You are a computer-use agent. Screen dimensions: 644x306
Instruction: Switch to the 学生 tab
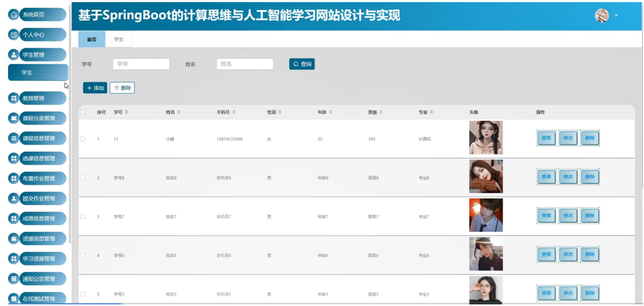119,39
